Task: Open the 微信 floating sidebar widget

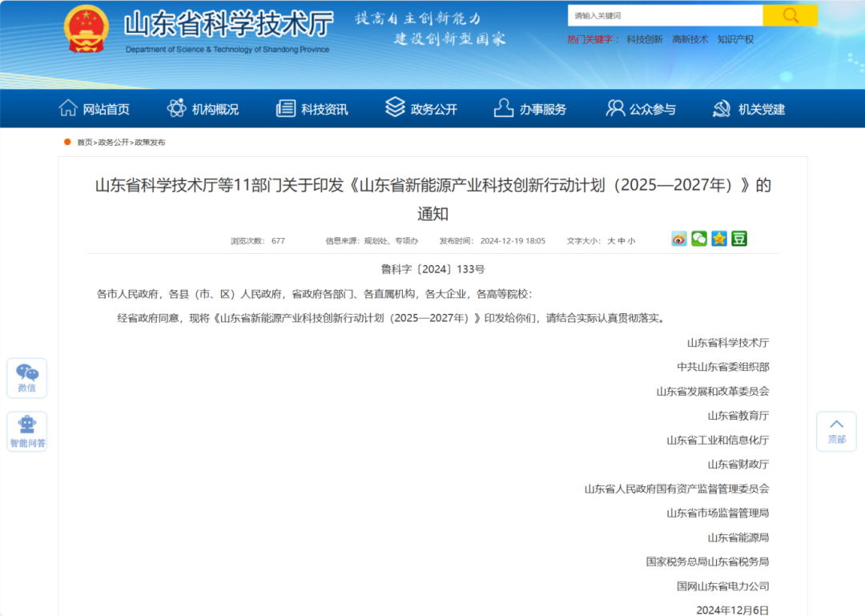Action: [x=27, y=378]
